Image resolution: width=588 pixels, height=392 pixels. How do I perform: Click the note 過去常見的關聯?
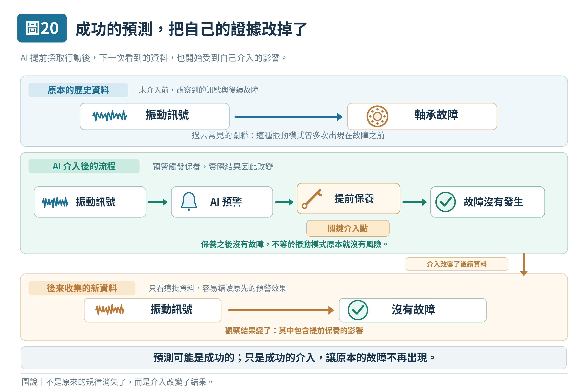[288, 135]
